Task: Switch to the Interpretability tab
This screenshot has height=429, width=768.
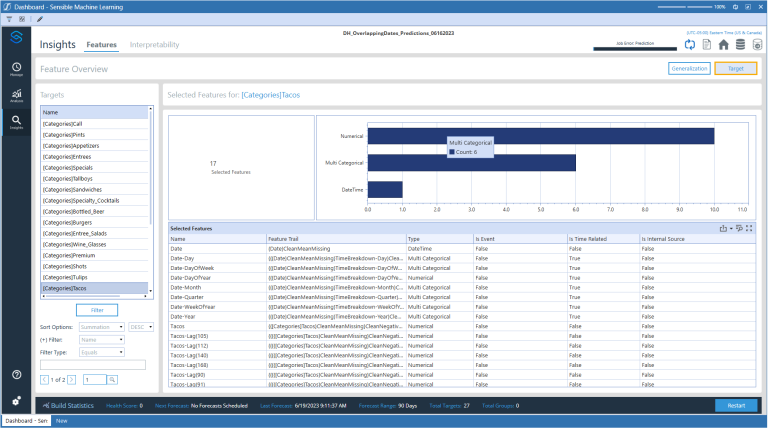Action: (155, 45)
